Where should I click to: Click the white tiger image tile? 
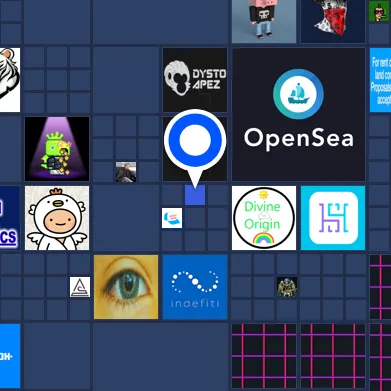tap(10, 80)
